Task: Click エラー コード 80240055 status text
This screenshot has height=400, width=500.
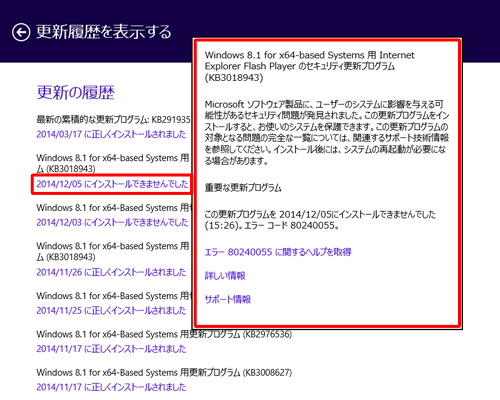Action: (x=320, y=220)
